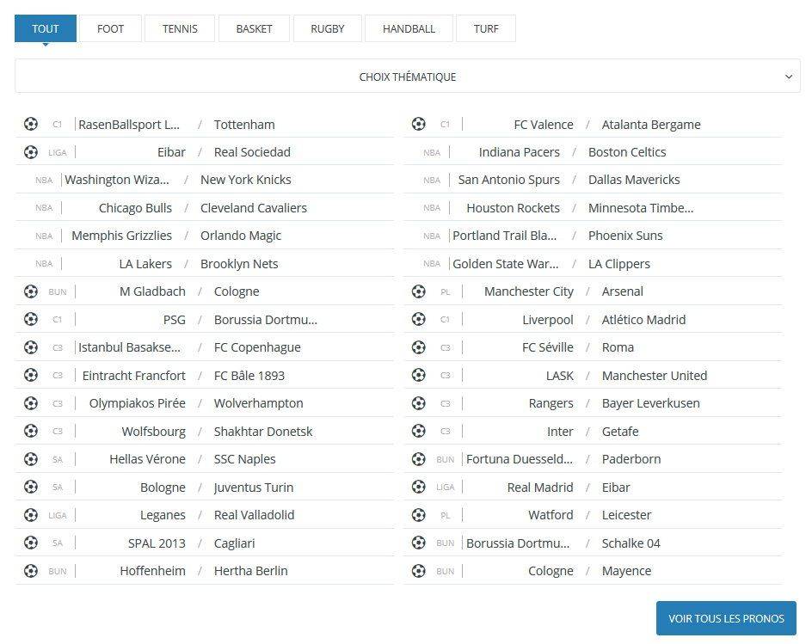Open the Choix Thématique dropdown
This screenshot has width=812, height=644.
tap(408, 77)
